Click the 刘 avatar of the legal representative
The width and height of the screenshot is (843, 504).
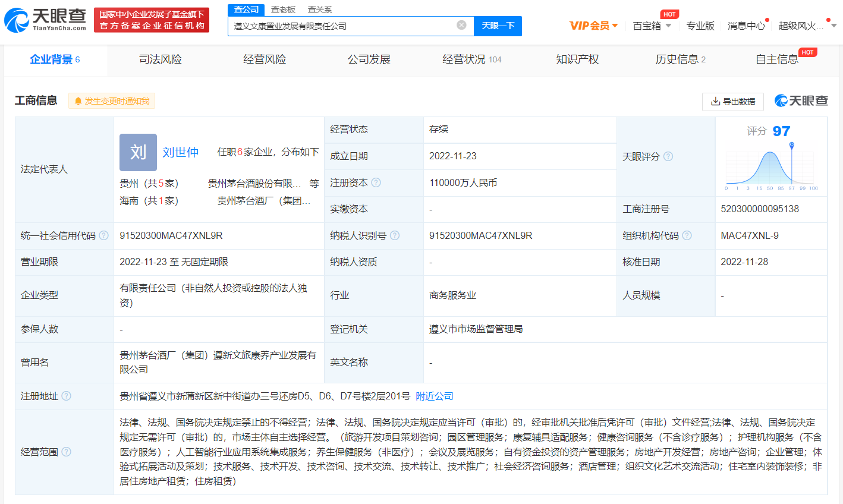point(138,152)
